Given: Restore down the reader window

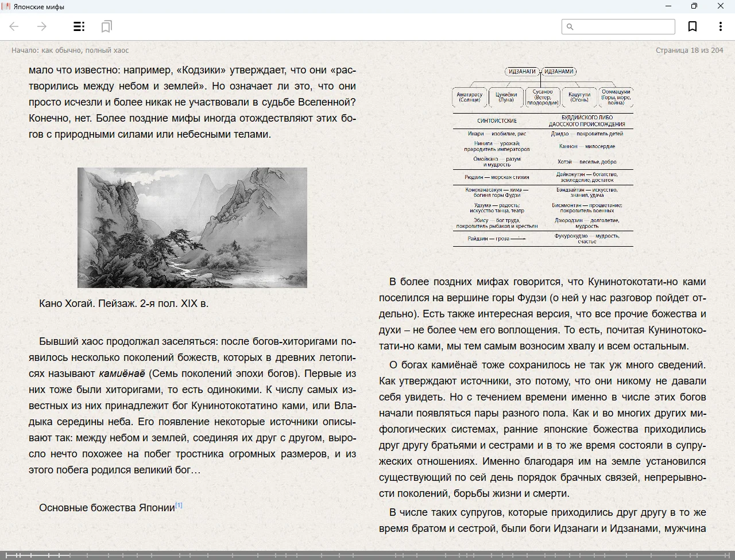Looking at the screenshot, I should tap(694, 6).
